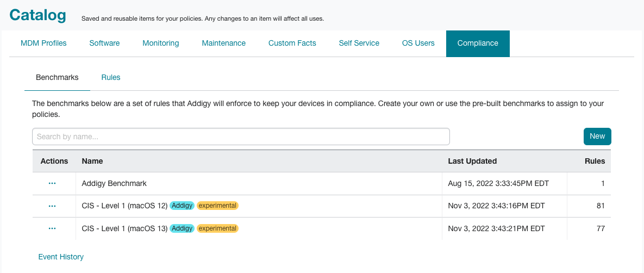Select the Rules sub-tab
This screenshot has width=644, height=273.
pyautogui.click(x=111, y=77)
